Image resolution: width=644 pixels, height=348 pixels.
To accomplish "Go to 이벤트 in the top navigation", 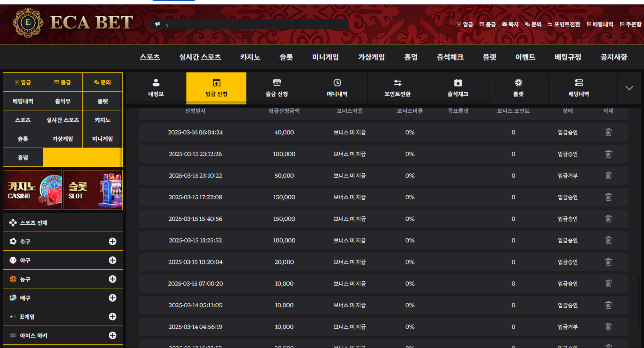I will tap(525, 57).
